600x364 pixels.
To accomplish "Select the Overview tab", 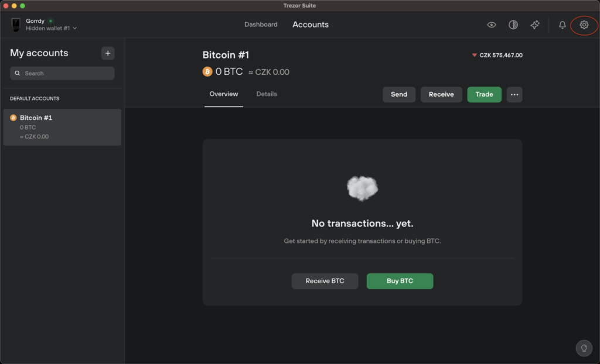I will point(224,94).
